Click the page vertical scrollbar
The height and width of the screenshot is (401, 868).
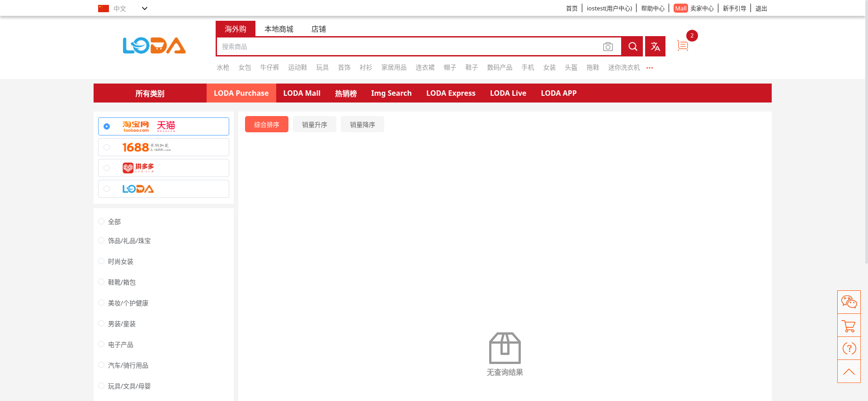click(x=866, y=135)
